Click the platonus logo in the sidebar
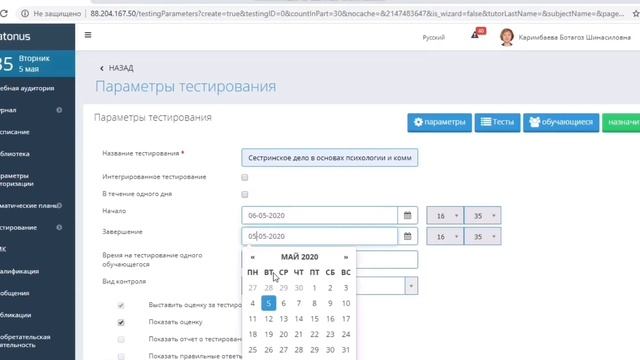The image size is (640, 360). click(x=16, y=36)
